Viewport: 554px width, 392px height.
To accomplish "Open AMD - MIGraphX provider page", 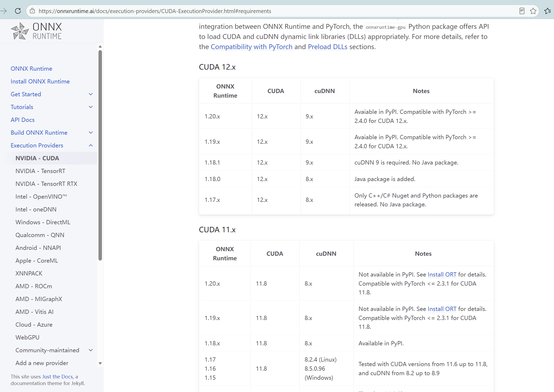I will point(39,299).
